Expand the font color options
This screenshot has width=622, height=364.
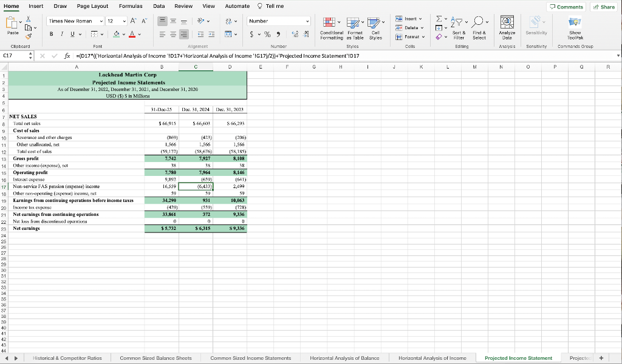(x=138, y=34)
